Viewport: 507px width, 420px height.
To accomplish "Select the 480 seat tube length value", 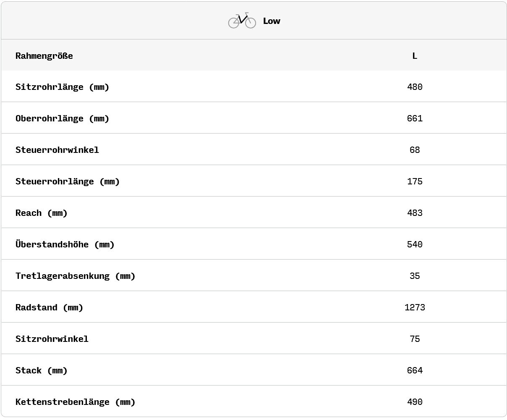I will (x=415, y=87).
